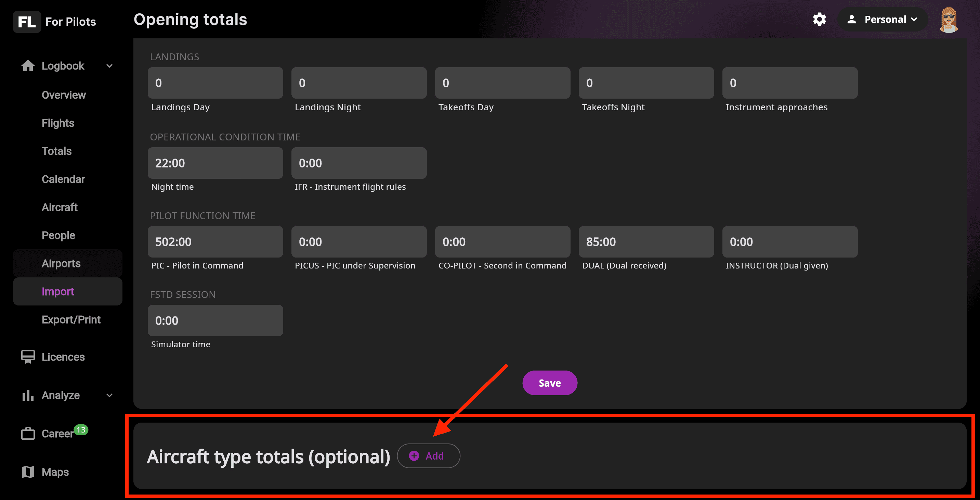Open the settings gear icon
This screenshot has height=500, width=980.
pos(819,20)
